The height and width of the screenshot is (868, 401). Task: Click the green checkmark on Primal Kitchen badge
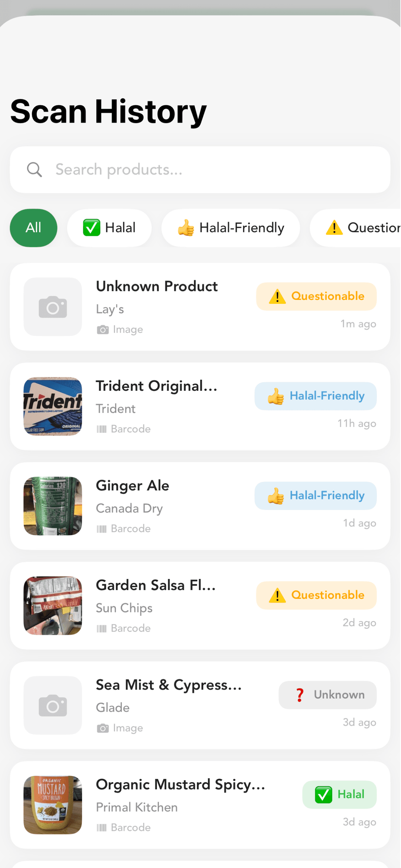(323, 795)
